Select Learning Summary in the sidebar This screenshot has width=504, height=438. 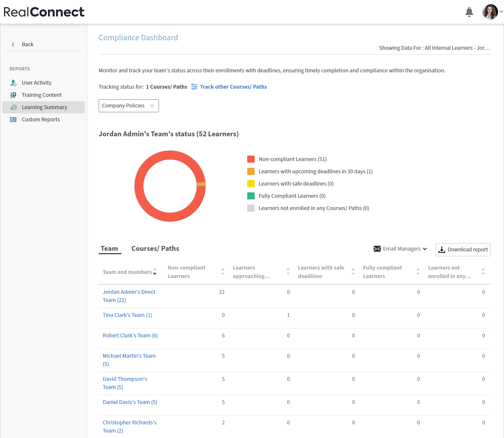pyautogui.click(x=43, y=107)
